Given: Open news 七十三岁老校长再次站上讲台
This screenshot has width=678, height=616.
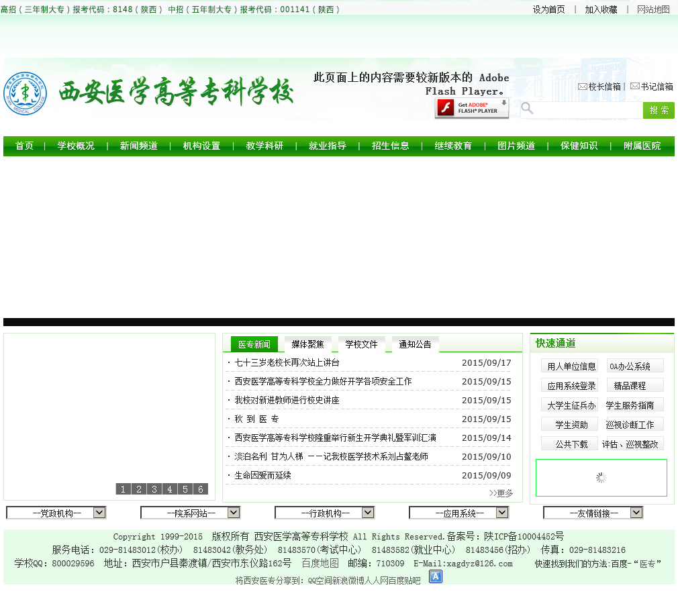Looking at the screenshot, I should coord(287,362).
